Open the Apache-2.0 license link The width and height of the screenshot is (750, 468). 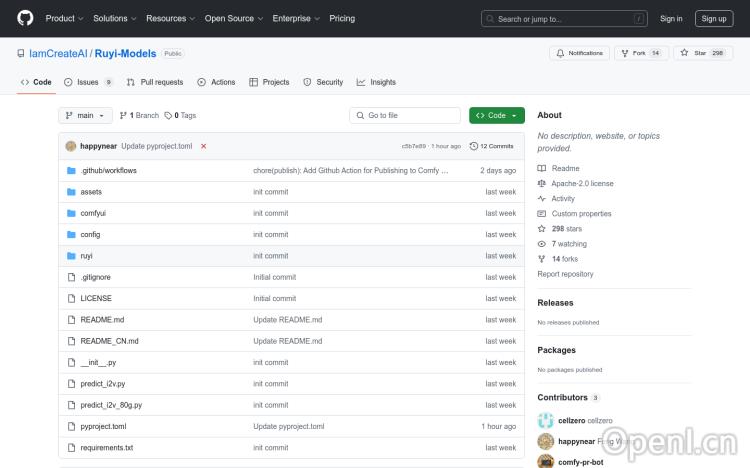582,184
